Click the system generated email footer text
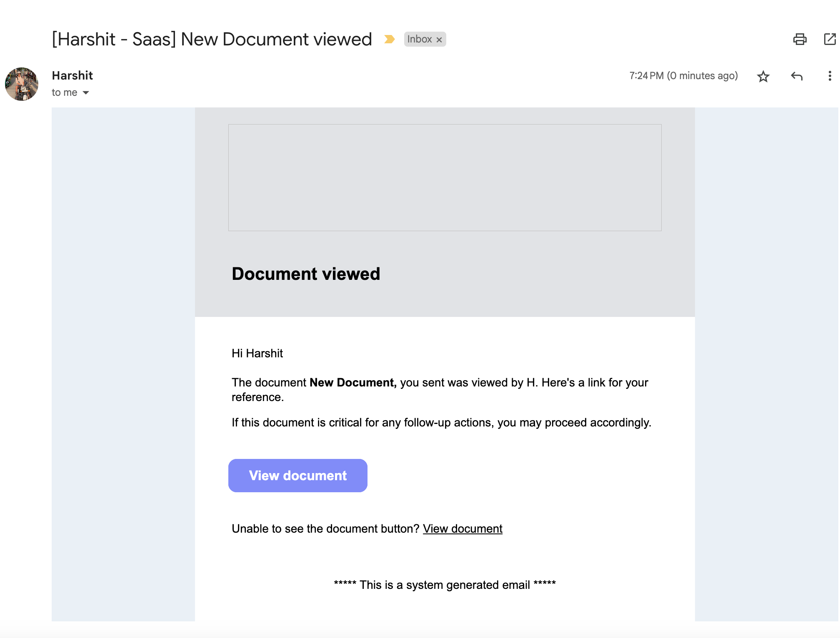 (445, 585)
